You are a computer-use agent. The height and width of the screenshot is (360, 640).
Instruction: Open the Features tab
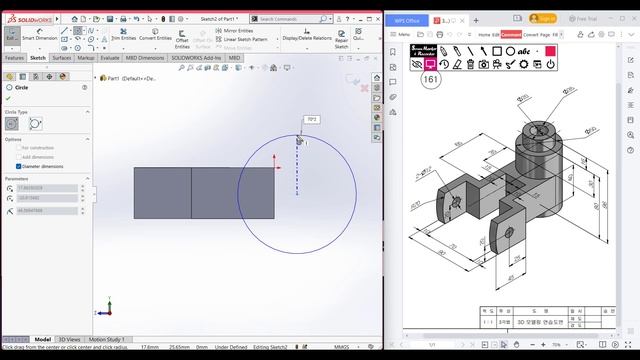[x=14, y=58]
